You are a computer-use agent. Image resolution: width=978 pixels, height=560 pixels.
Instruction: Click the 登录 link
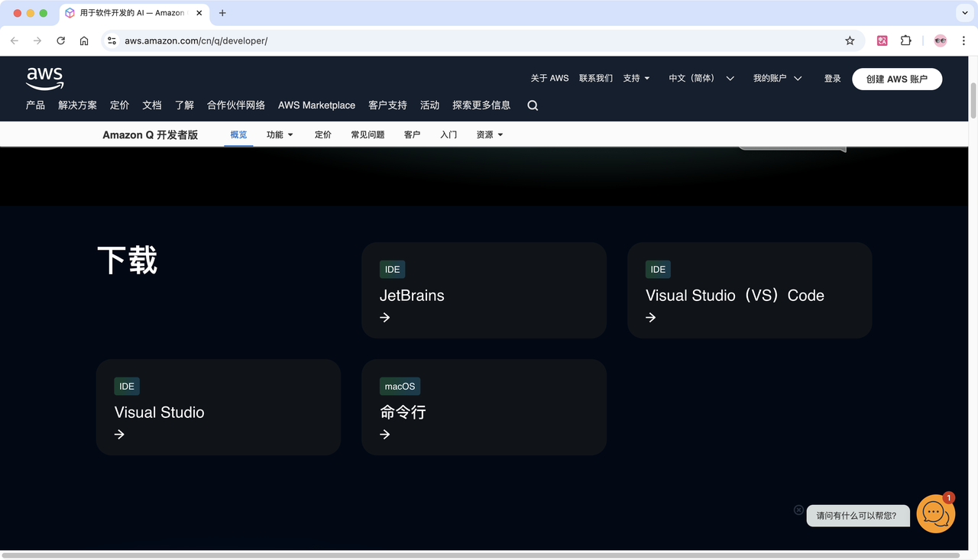833,78
